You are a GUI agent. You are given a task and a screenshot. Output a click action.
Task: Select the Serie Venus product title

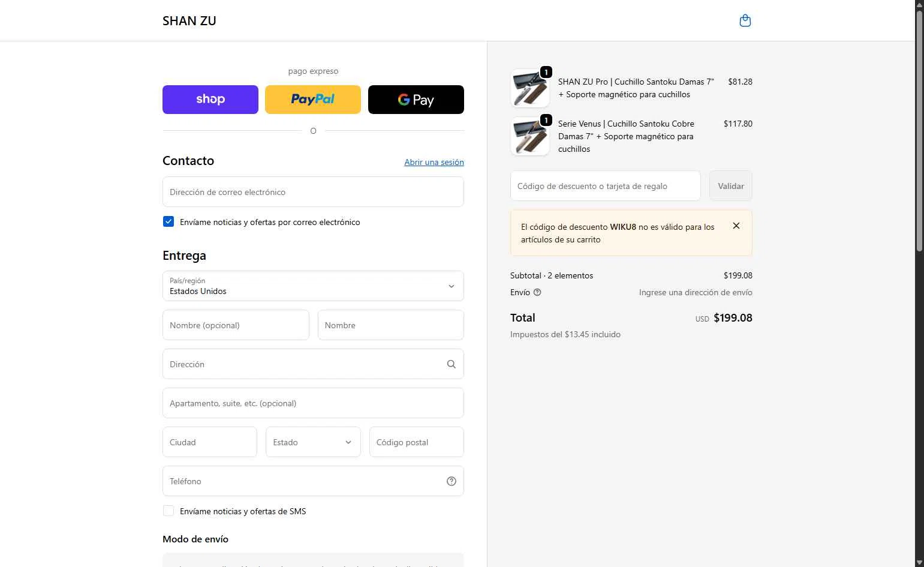(x=626, y=136)
